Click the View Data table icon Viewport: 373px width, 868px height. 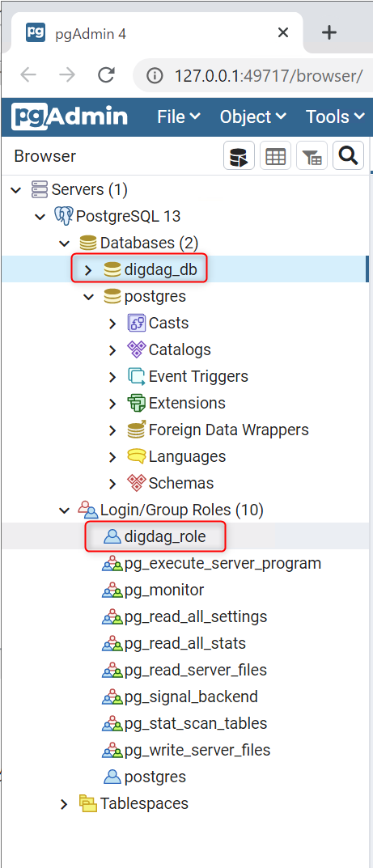pos(275,155)
